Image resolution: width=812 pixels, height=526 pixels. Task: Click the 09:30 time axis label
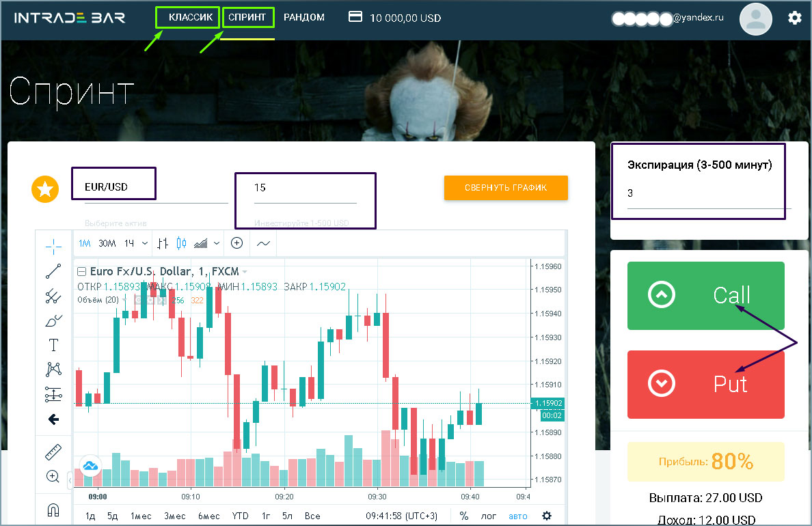click(x=377, y=497)
